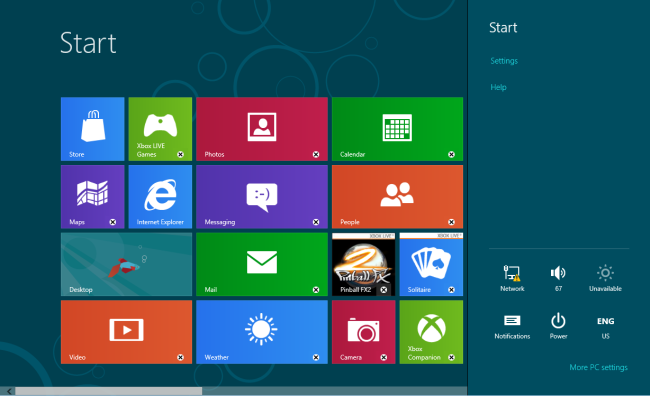The width and height of the screenshot is (650, 396).
Task: Click the x badge on Pinball FX2 tile
Action: [384, 289]
